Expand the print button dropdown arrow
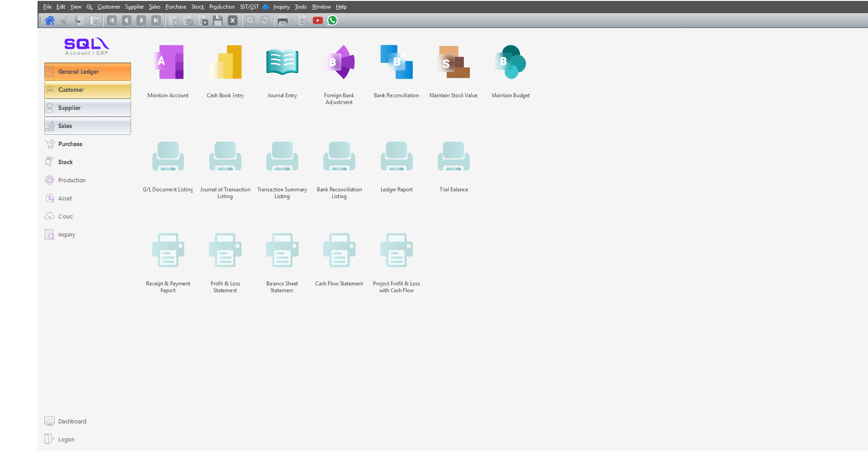This screenshot has height=451, width=868. [x=292, y=20]
